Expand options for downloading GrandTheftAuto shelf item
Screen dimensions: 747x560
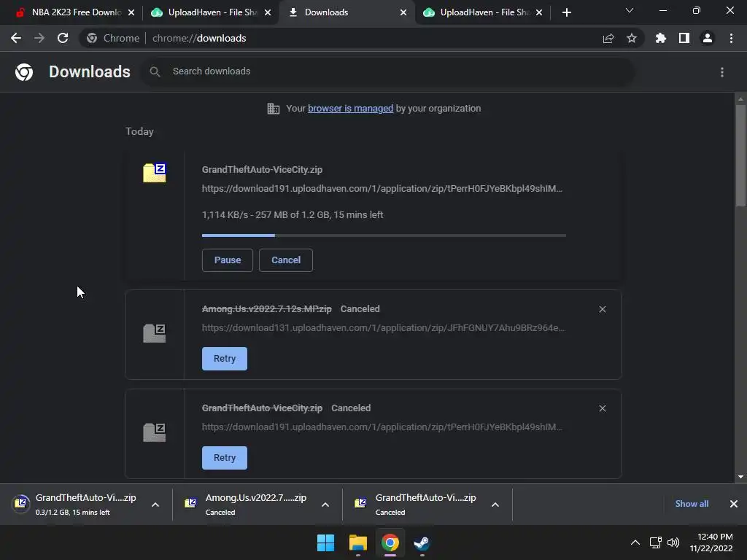click(155, 505)
